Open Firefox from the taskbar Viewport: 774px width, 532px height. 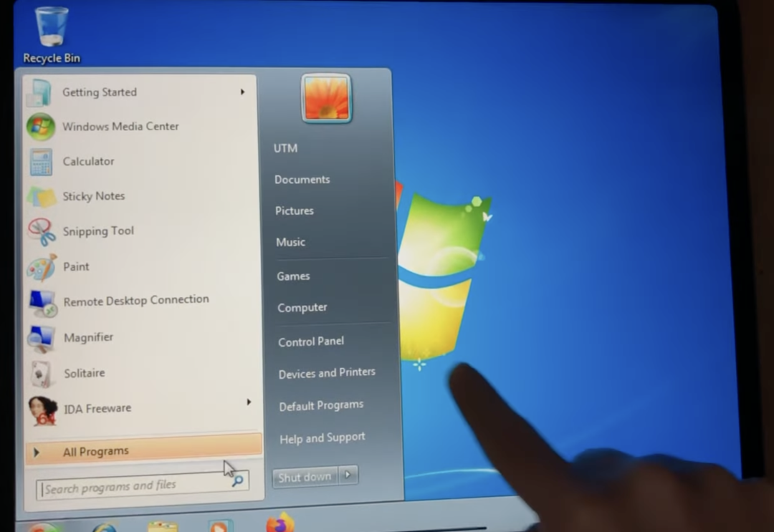[x=280, y=523]
